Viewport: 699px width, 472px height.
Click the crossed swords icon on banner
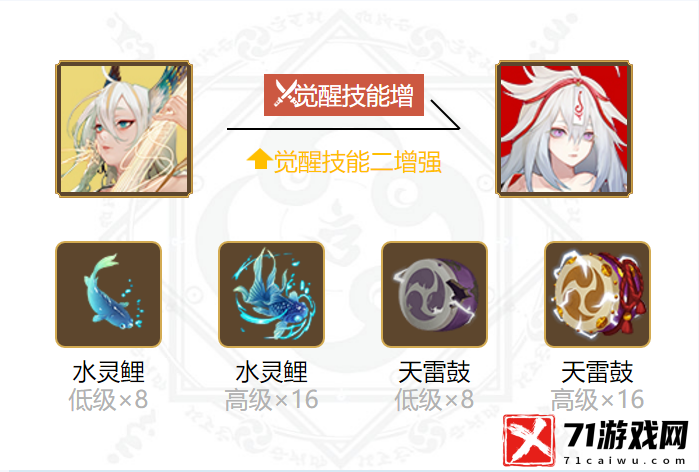pos(285,93)
